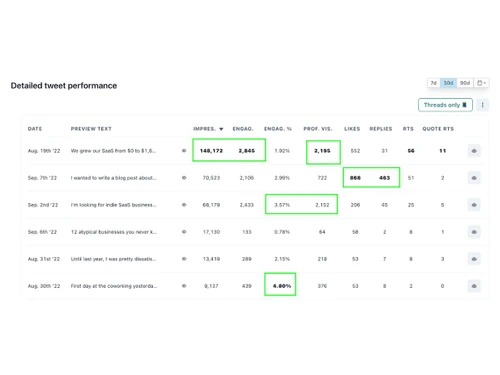Sort by the ENGAG. column header
This screenshot has height=375, width=500.
(243, 129)
